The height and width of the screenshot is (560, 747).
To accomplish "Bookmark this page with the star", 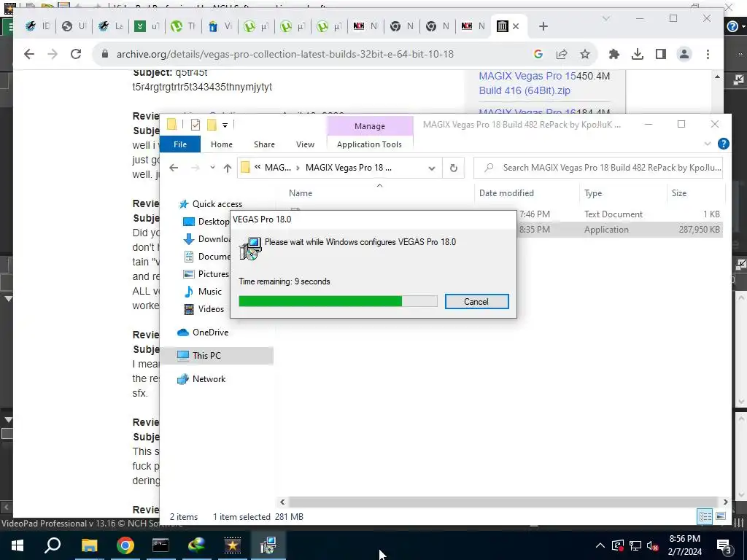I will pos(585,54).
